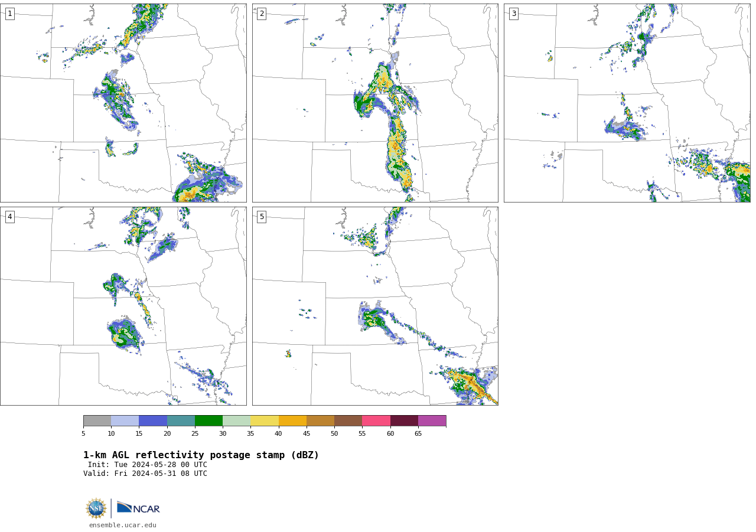Viewport: 756px width, 532px height.
Task: Click the colorbar tick label 40
Action: [279, 434]
